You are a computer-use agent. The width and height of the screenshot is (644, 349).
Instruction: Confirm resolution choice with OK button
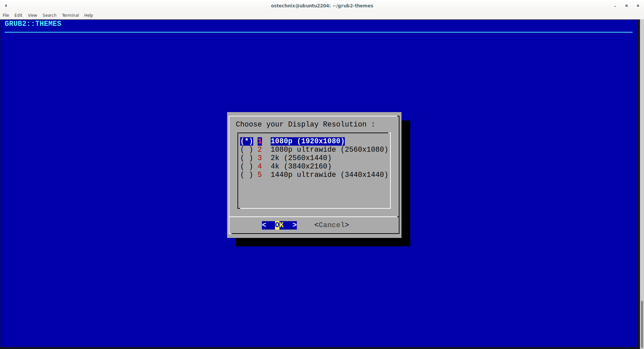point(279,225)
